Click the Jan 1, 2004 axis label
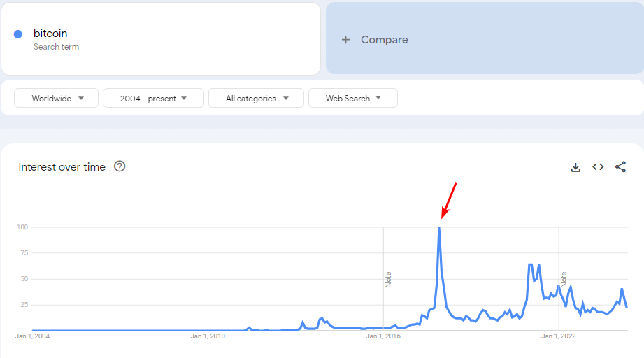The image size is (644, 358). 32,336
